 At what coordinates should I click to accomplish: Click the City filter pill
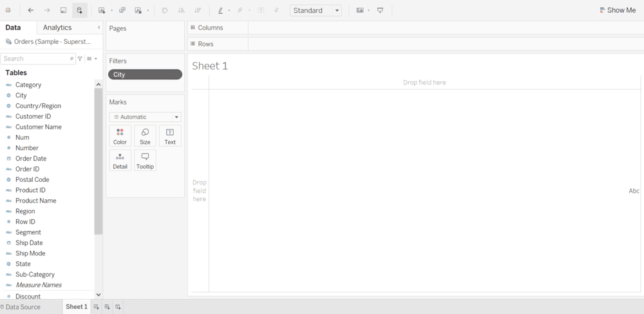[x=145, y=74]
